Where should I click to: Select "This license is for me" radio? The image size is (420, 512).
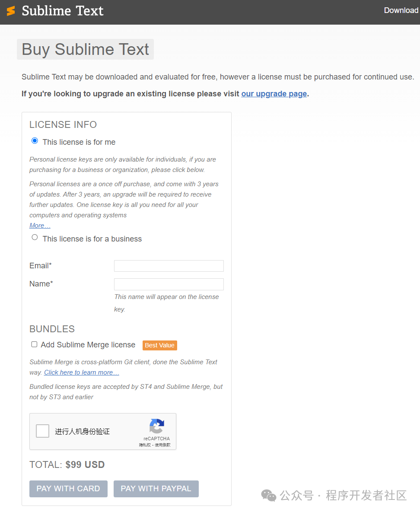35,141
